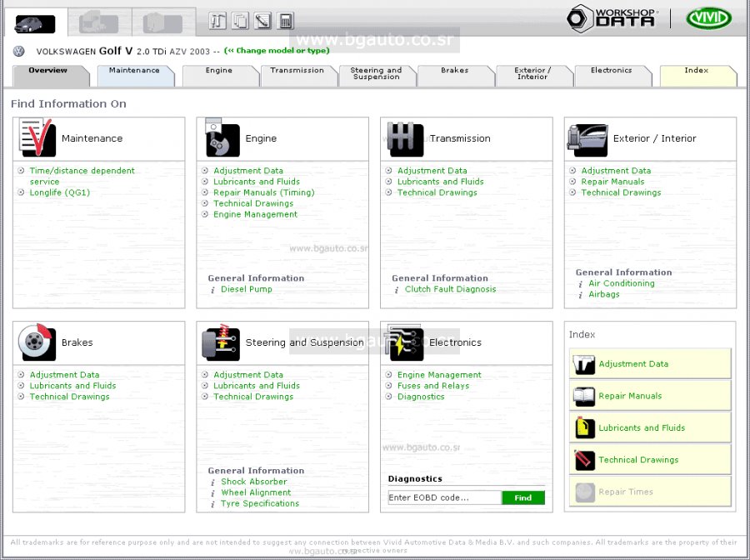Click the vehicle lift toolbar icon
Screen dimensions: 750x560
click(217, 21)
